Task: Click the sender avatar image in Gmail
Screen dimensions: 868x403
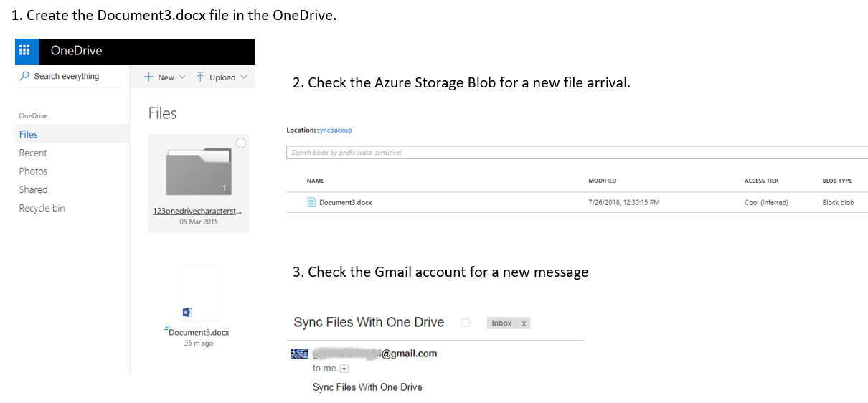Action: click(299, 354)
